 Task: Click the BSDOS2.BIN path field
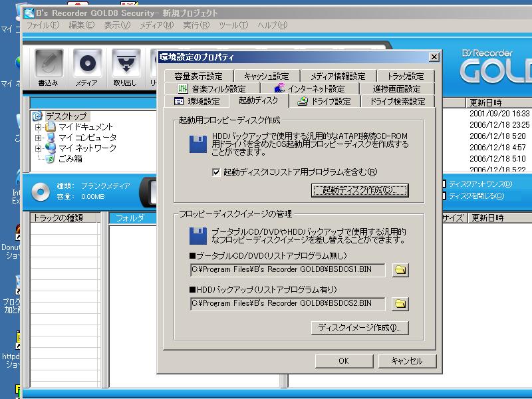(288, 304)
